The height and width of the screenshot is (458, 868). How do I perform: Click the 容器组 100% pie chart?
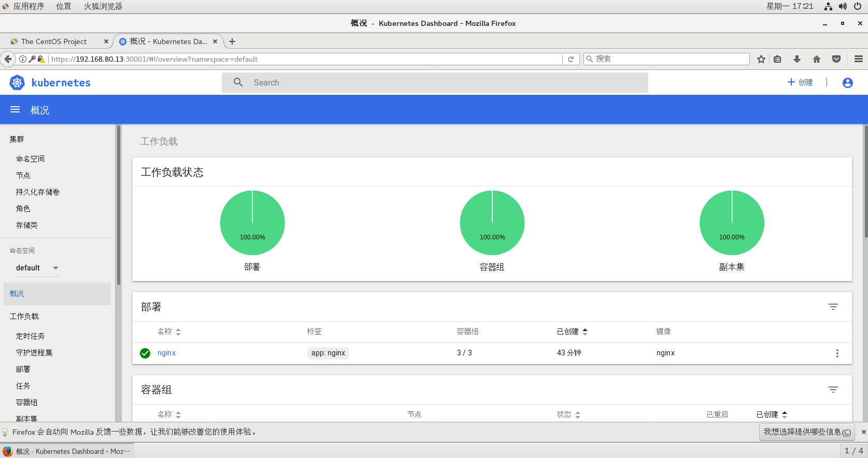(492, 223)
